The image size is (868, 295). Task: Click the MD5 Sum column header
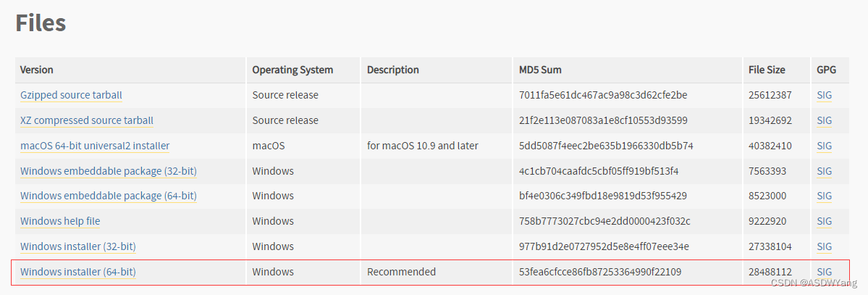coord(540,70)
